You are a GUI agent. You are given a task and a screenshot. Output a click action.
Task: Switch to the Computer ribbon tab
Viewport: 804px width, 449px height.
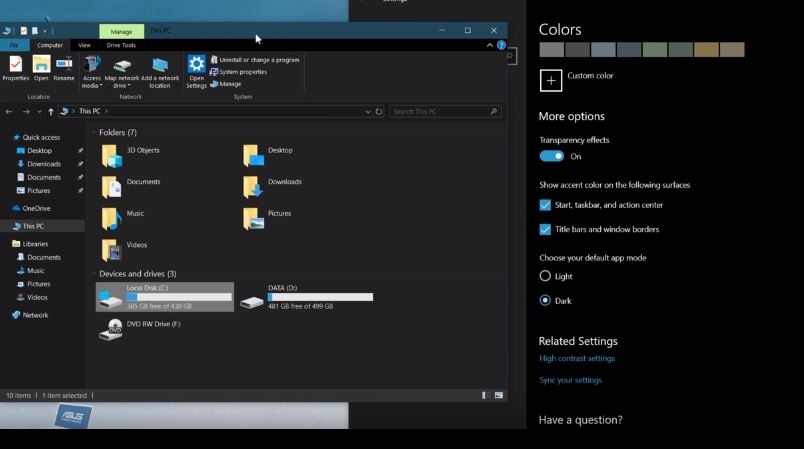[x=50, y=45]
